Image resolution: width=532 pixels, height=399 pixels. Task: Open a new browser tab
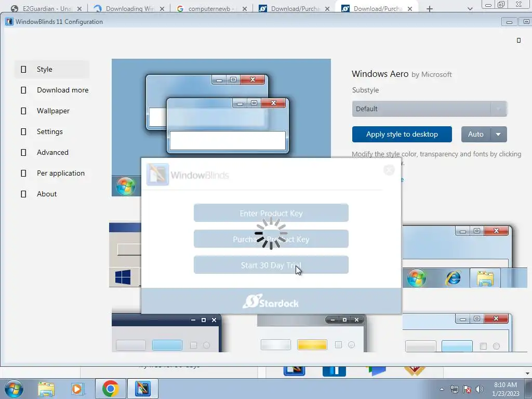tap(430, 9)
